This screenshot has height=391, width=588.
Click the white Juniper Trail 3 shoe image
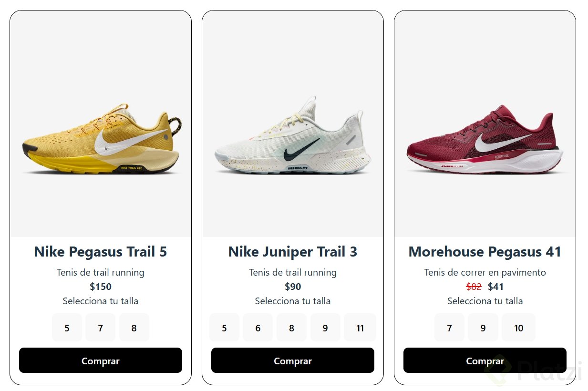[x=293, y=139]
